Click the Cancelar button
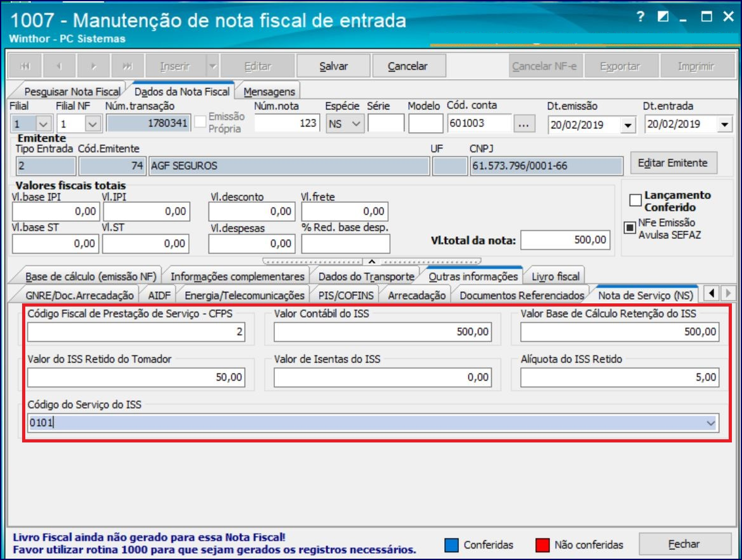Screen dimensions: 742x560 click(x=408, y=66)
